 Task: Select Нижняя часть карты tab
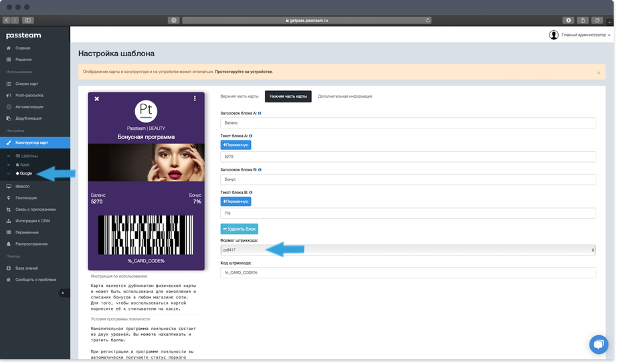pyautogui.click(x=288, y=96)
